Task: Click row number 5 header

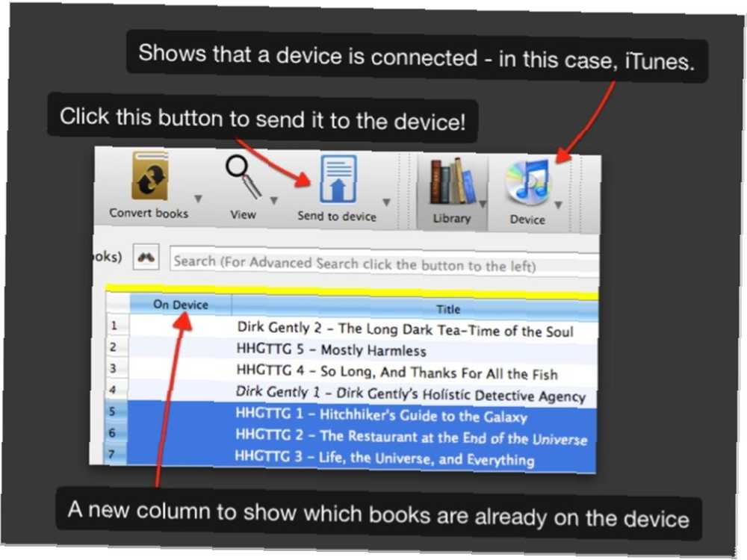Action: (x=115, y=411)
